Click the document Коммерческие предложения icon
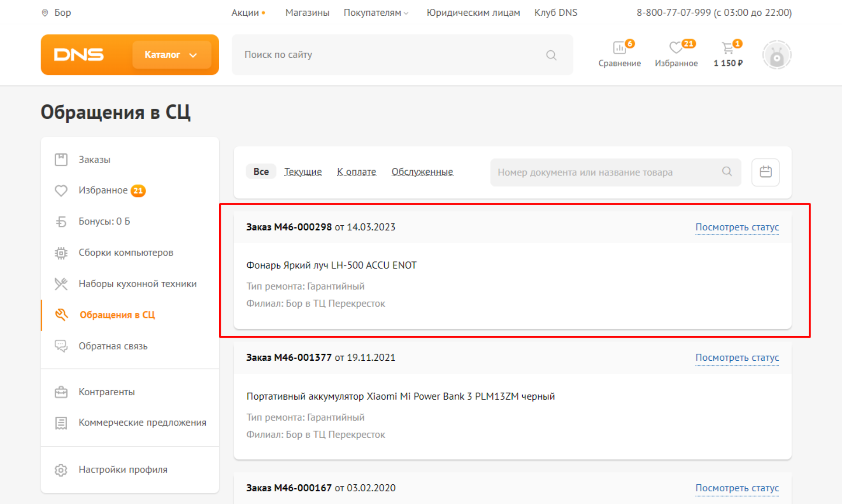The width and height of the screenshot is (842, 504). (x=61, y=423)
